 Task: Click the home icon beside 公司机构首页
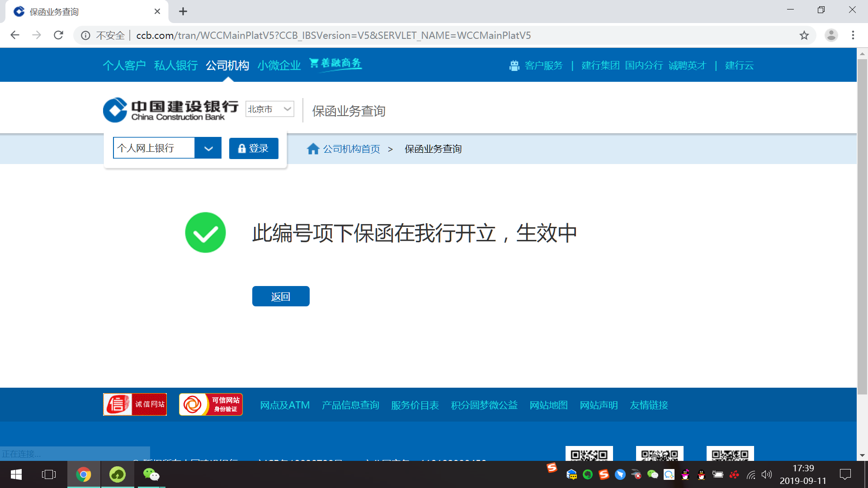(x=313, y=149)
